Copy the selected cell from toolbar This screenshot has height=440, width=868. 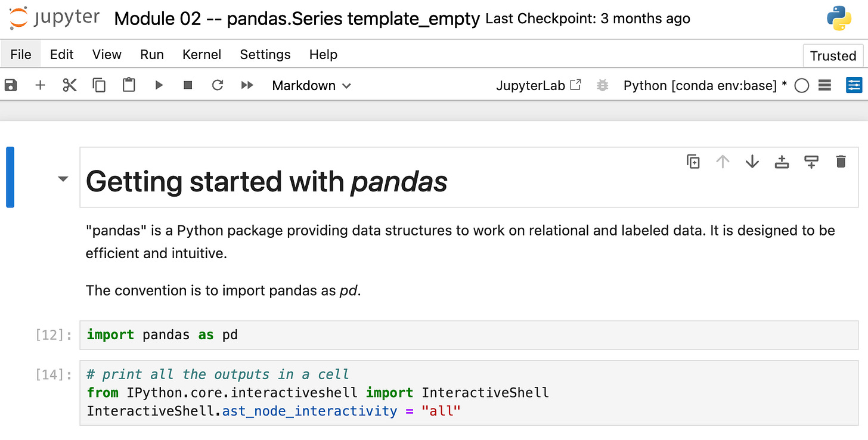(99, 85)
